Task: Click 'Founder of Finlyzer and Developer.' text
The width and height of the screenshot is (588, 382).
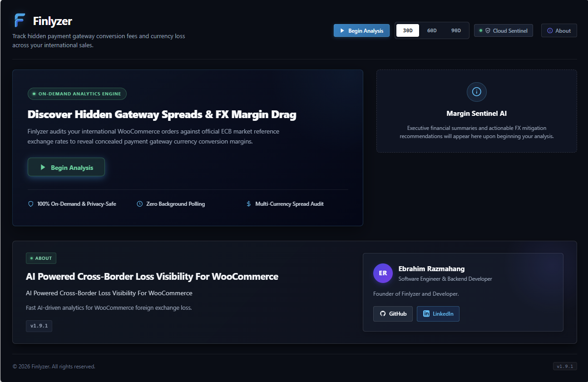Action: tap(416, 294)
